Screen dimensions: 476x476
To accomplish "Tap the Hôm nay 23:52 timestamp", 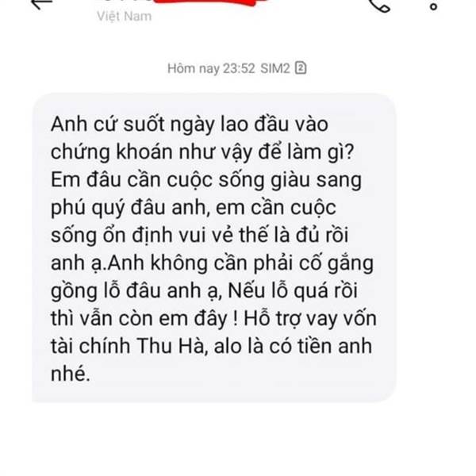I will 211,68.
